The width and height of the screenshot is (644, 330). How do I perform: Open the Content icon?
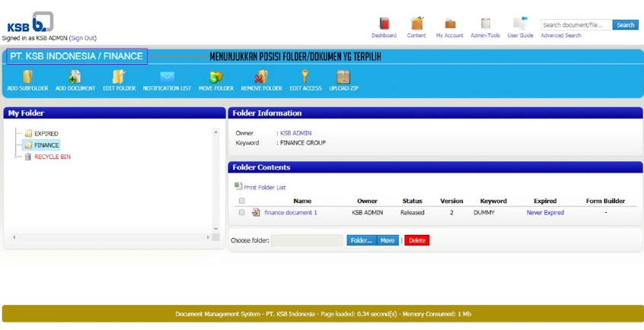tap(417, 24)
